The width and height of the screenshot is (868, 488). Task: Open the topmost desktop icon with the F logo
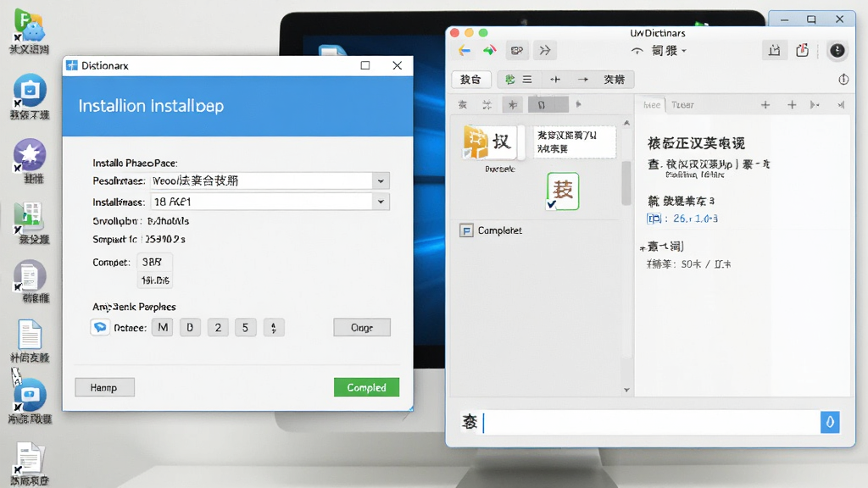pos(29,25)
